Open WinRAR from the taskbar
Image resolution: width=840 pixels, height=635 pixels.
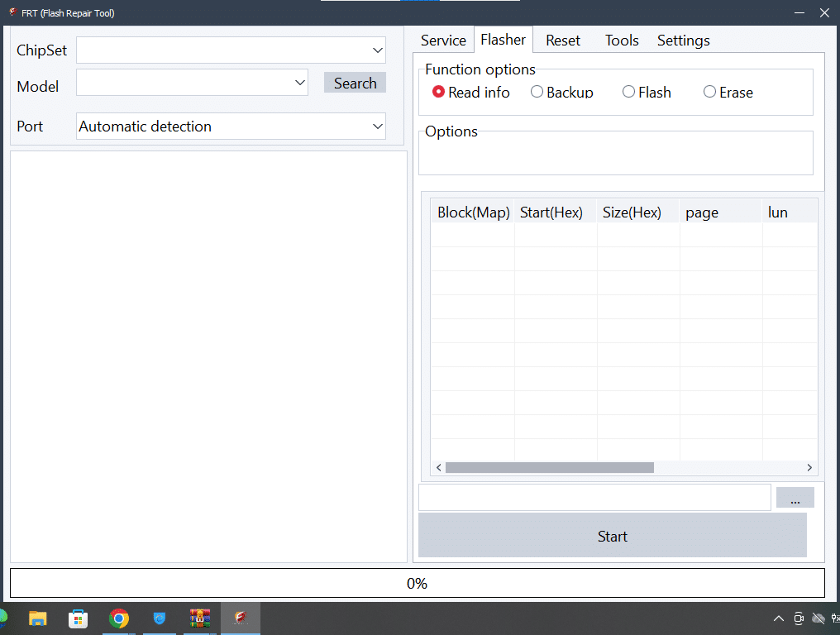[199, 618]
